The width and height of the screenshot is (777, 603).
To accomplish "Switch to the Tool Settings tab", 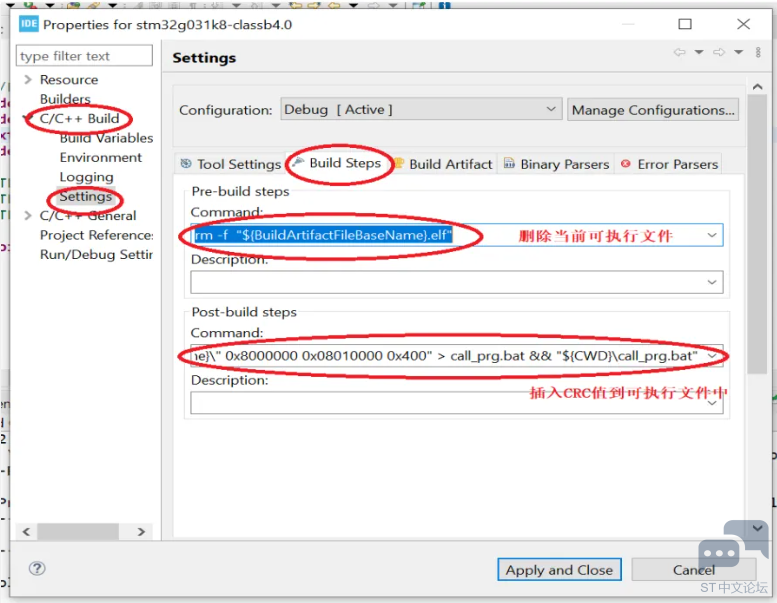I will (x=230, y=164).
